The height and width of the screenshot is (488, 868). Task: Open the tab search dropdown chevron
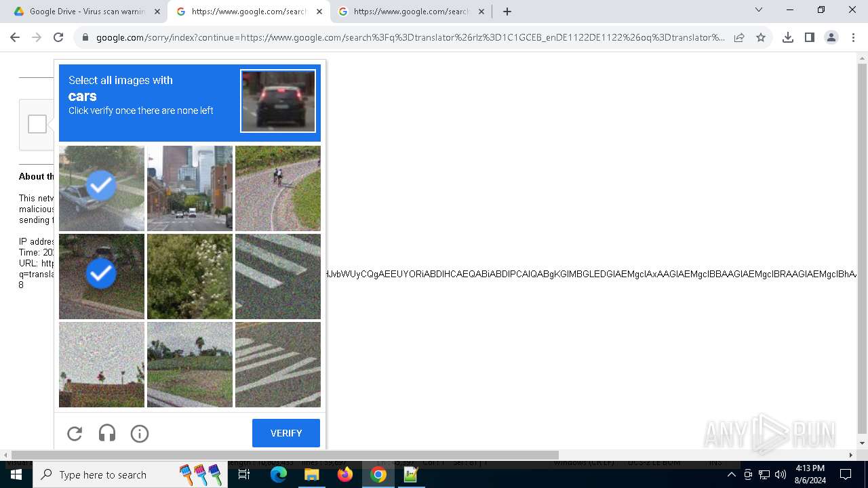point(759,10)
